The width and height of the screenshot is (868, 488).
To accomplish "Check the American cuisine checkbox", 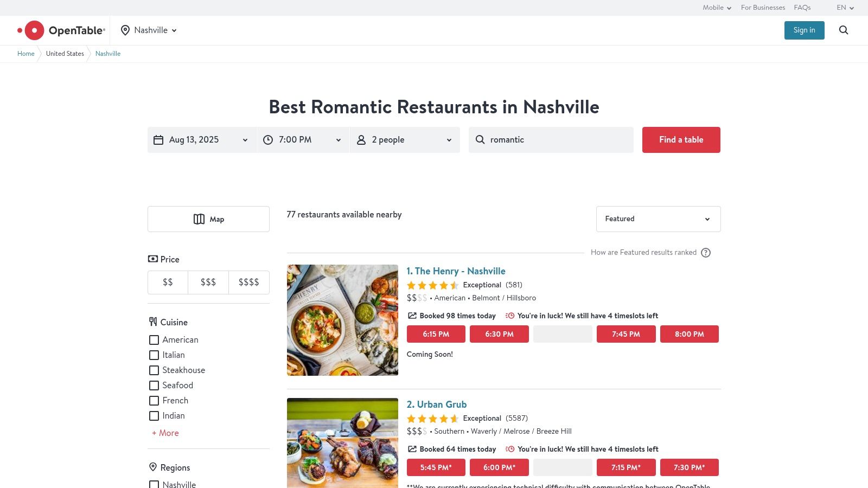I will 154,340.
